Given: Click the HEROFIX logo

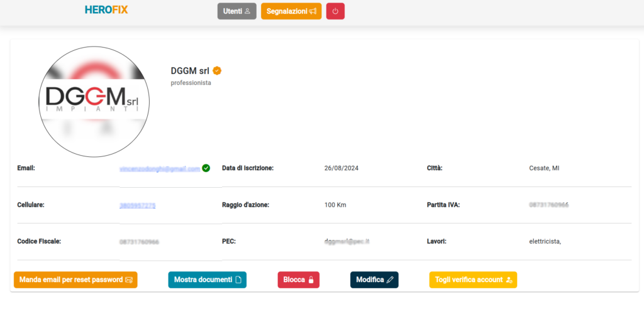Looking at the screenshot, I should coord(106,10).
